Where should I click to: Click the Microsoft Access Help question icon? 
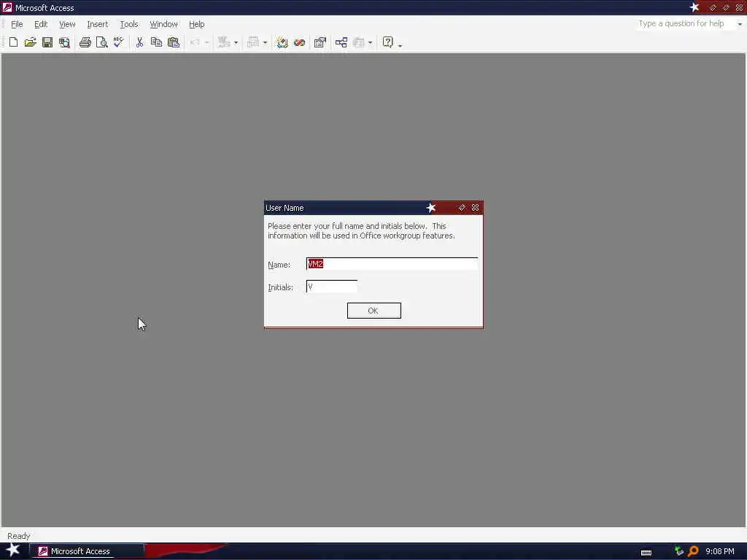[x=388, y=42]
